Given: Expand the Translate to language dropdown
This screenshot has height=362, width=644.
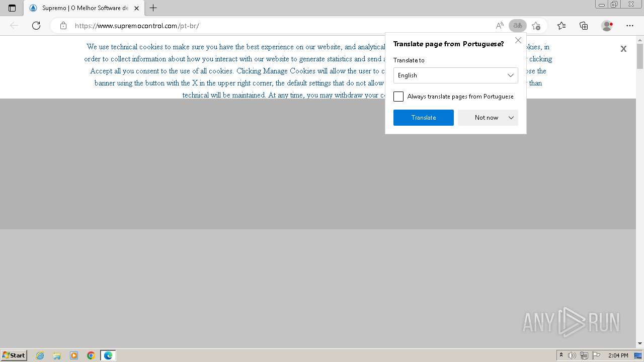Looking at the screenshot, I should pos(456,75).
